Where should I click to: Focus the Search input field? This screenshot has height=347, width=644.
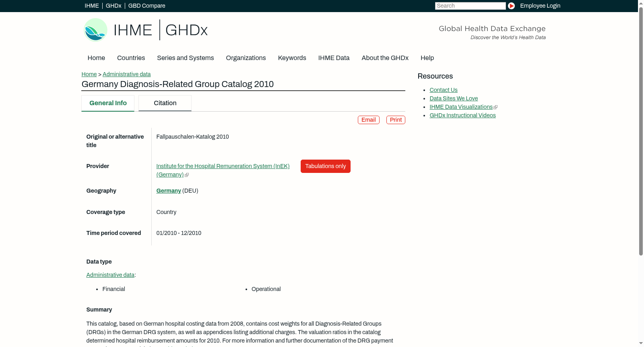(x=470, y=6)
